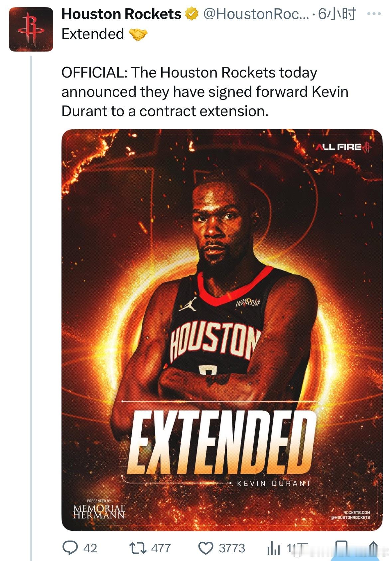The height and width of the screenshot is (561, 392).
Task: View post analytics bar-chart icon
Action: (x=274, y=549)
